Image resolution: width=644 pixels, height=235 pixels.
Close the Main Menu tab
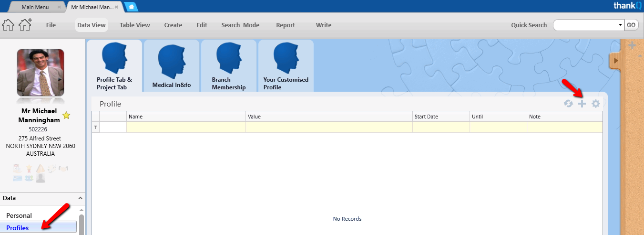(x=59, y=7)
